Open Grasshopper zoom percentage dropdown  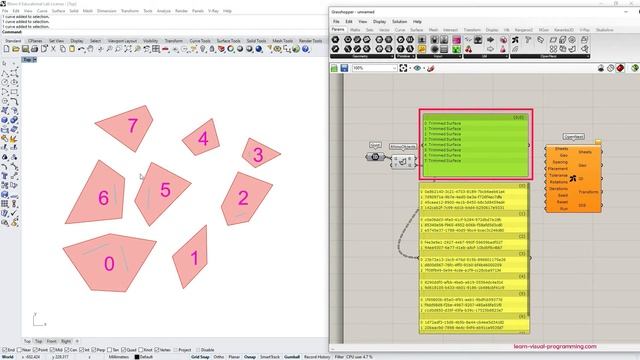click(394, 68)
